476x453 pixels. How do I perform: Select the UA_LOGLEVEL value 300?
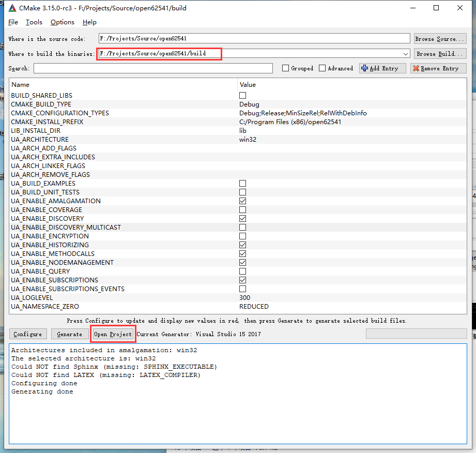244,298
